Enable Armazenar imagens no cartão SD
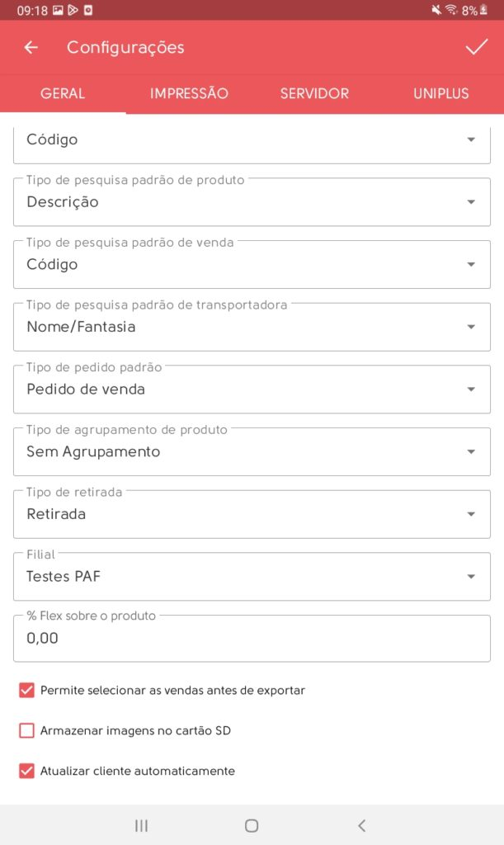This screenshot has height=845, width=504. 26,730
